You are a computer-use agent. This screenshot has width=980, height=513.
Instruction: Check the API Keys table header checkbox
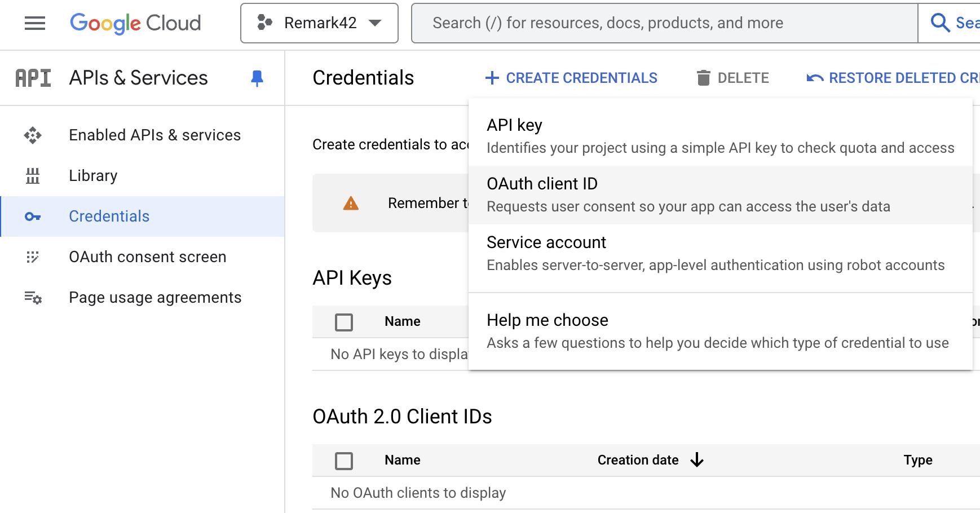[345, 321]
